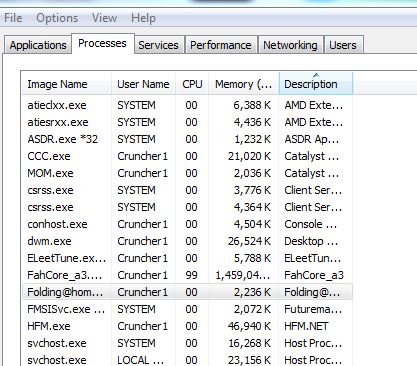417x366 pixels.
Task: Click the 16,268 K memory value
Action: [x=249, y=343]
